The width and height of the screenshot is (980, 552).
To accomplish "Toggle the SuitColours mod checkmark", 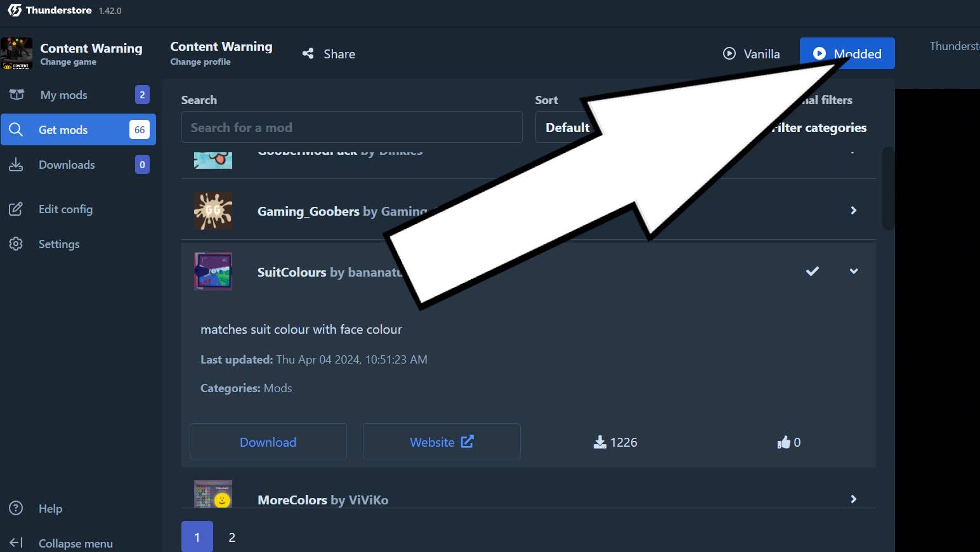I will click(x=813, y=272).
